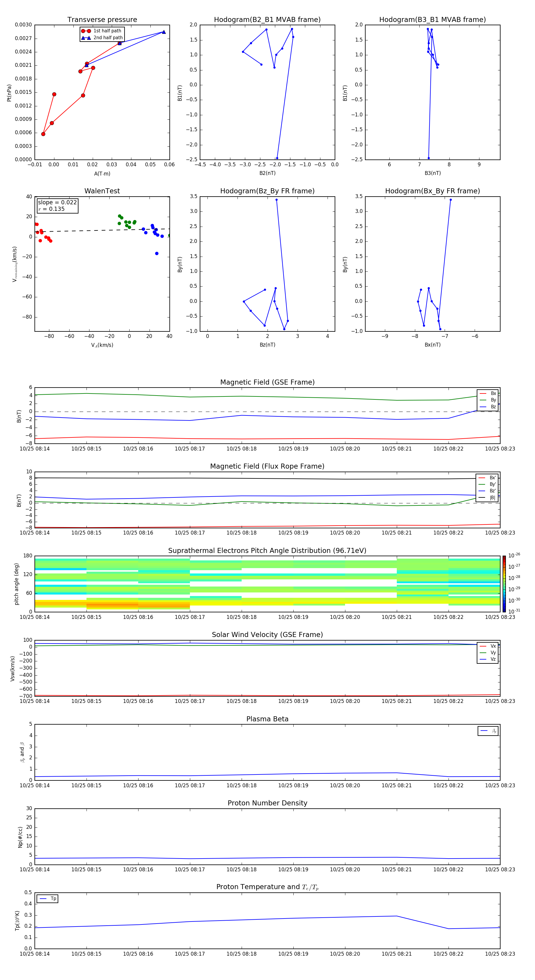The image size is (535, 980).
Task: Click the "Hodogram(B3_B1 MVAB frame)" title
Action: click(x=432, y=20)
